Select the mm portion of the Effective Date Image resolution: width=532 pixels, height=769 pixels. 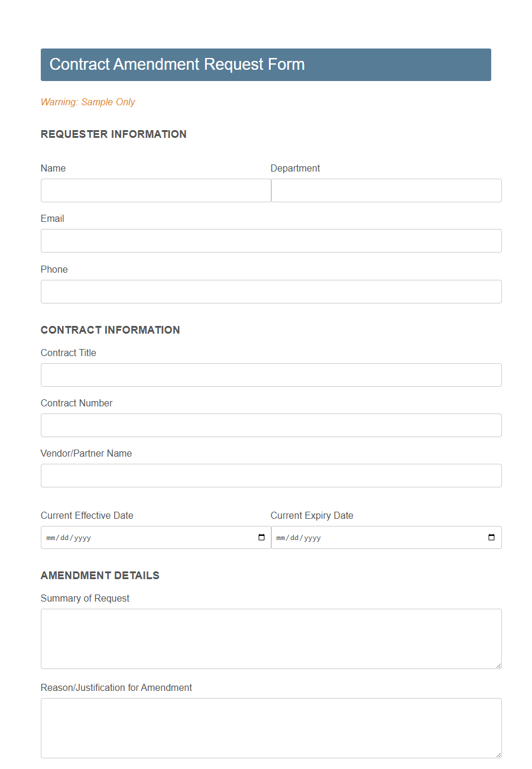click(50, 537)
